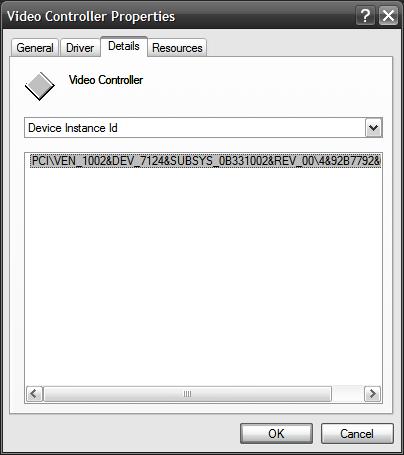The width and height of the screenshot is (404, 455).
Task: Click the dialog title bar text
Action: [91, 16]
